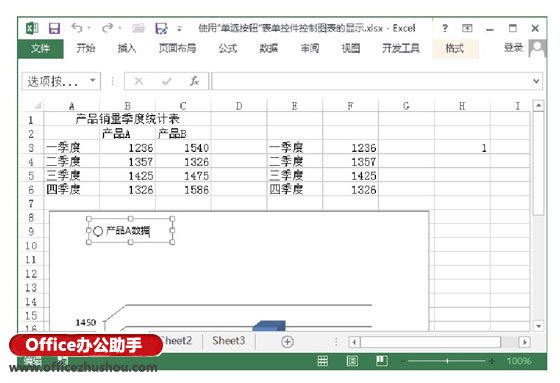Click the zoom slider handle
560x383 pixels.
click(x=447, y=362)
